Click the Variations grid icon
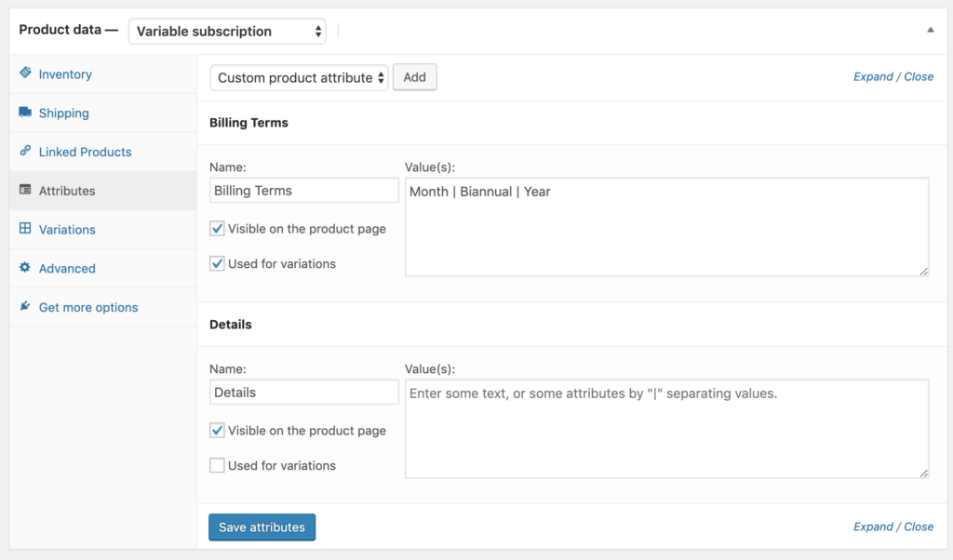 click(x=25, y=229)
